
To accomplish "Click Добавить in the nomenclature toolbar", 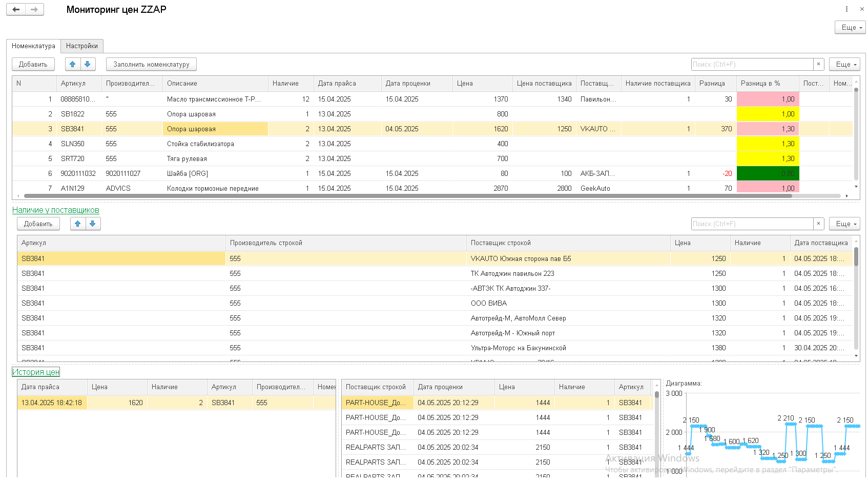I will click(33, 64).
